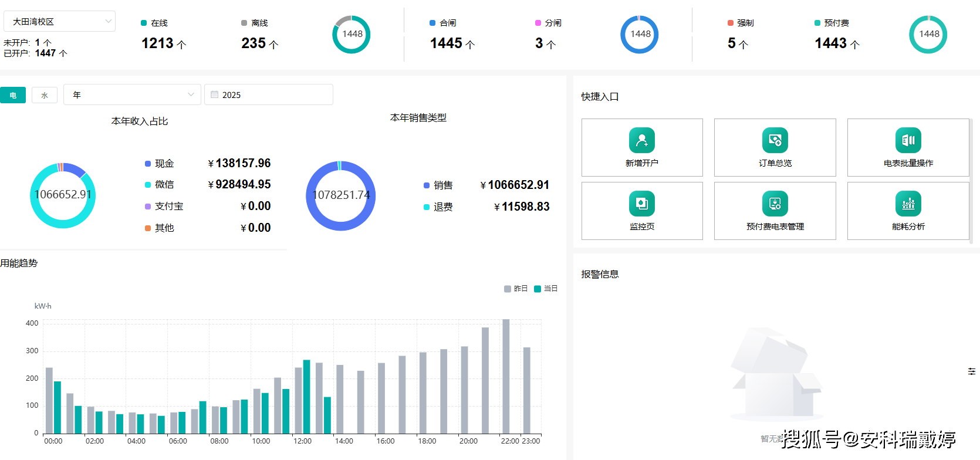This screenshot has width=980, height=460.
Task: Click the up arrow next to 1443 预付费
Action: pos(854,44)
